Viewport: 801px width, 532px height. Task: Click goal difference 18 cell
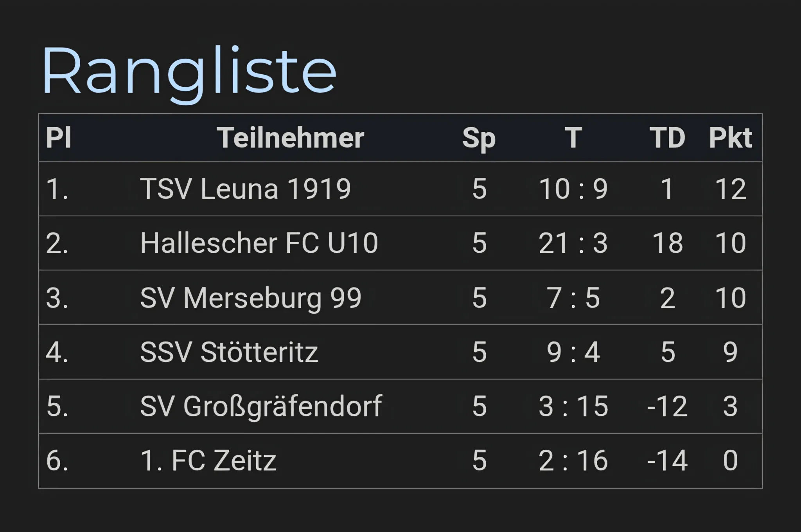[667, 243]
